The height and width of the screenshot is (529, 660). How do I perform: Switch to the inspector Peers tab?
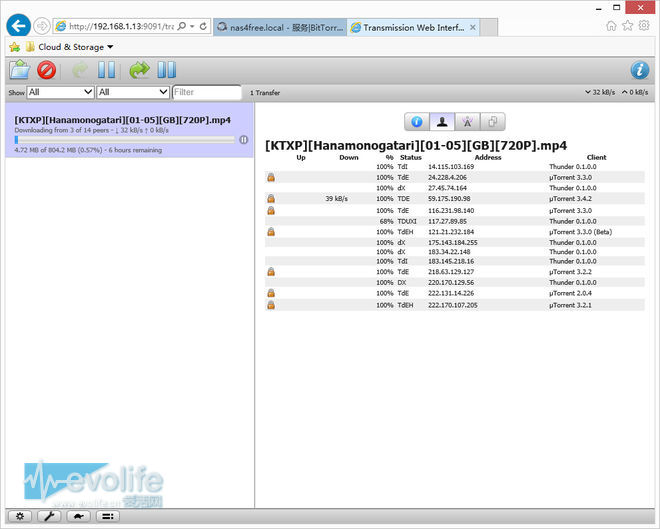(442, 122)
